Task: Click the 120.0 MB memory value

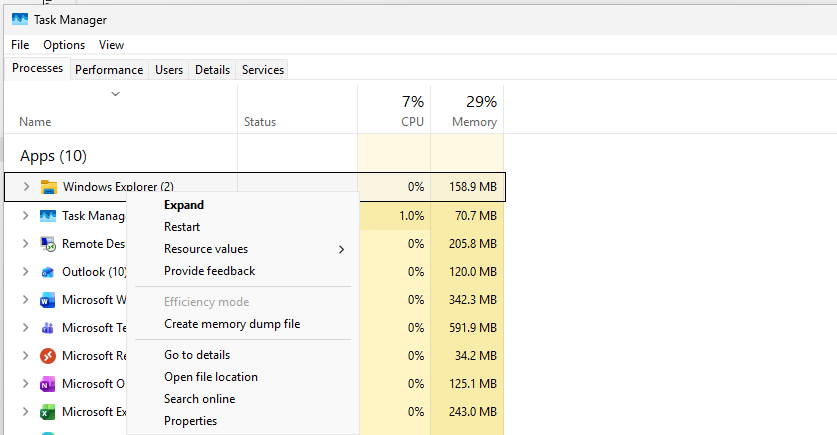Action: click(473, 272)
